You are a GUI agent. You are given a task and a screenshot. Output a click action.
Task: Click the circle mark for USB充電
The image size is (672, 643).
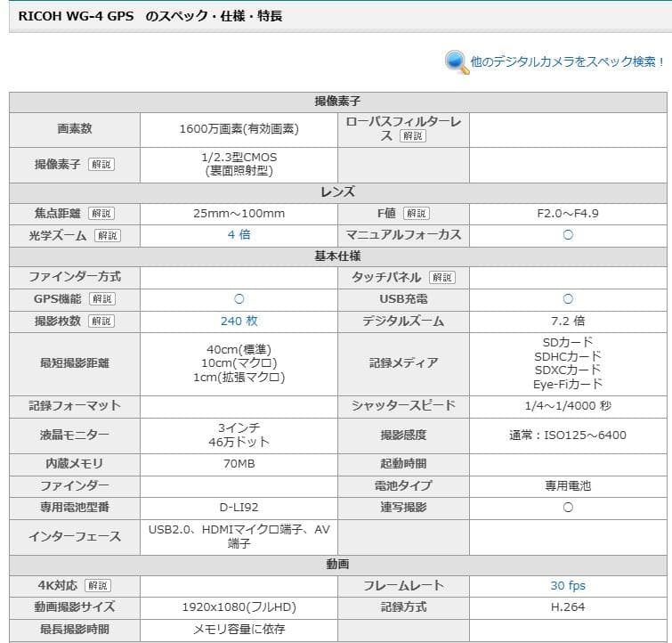(x=568, y=299)
